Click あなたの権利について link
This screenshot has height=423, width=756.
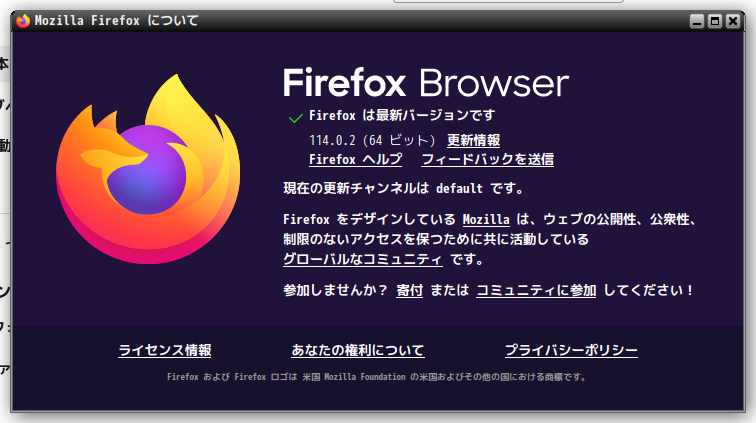pos(358,350)
